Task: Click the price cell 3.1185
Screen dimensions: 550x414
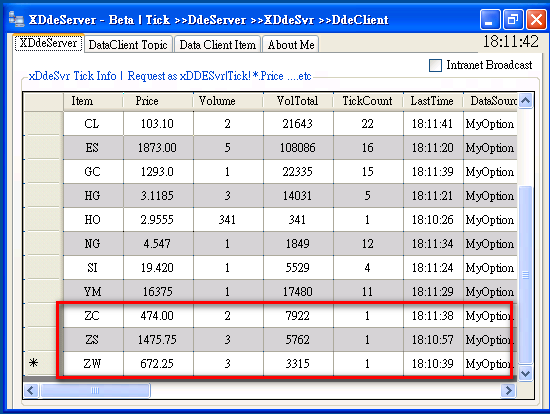Action: [158, 195]
